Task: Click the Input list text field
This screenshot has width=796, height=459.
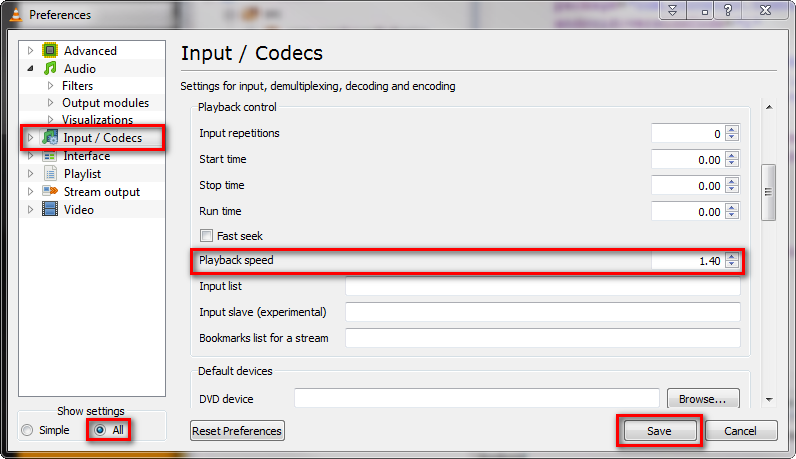Action: (x=542, y=287)
